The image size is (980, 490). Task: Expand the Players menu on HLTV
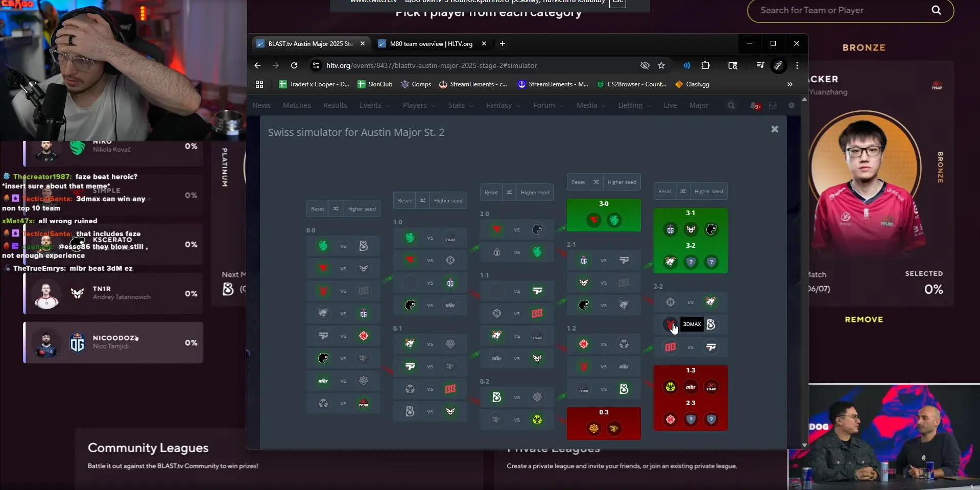point(419,105)
